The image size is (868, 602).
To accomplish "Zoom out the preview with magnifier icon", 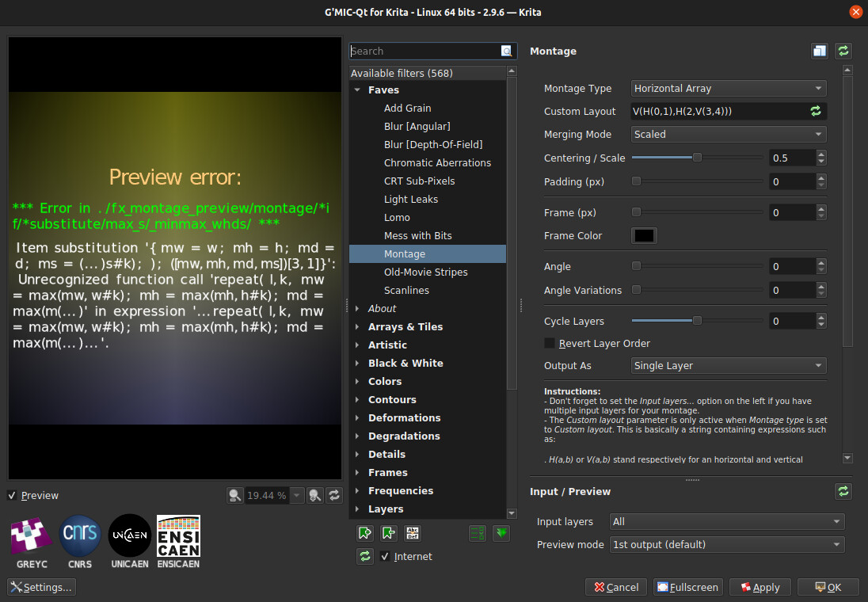I will point(234,495).
